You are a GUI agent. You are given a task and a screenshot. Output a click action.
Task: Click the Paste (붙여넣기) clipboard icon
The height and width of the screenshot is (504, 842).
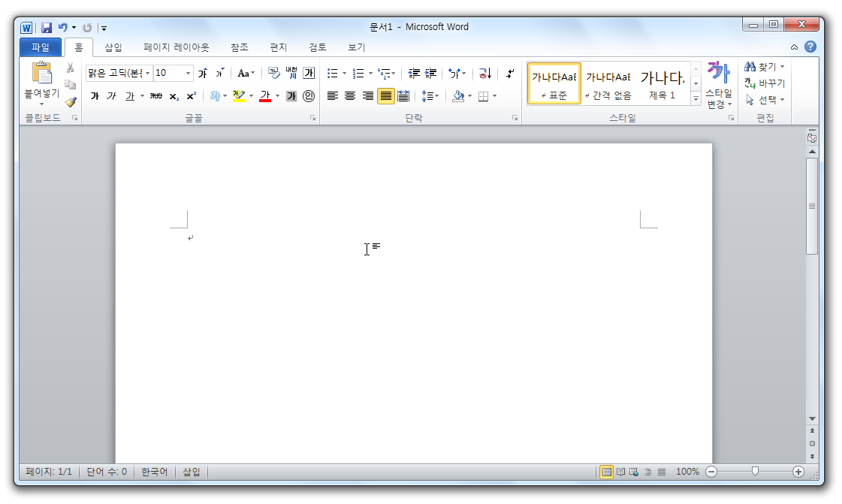[x=42, y=74]
